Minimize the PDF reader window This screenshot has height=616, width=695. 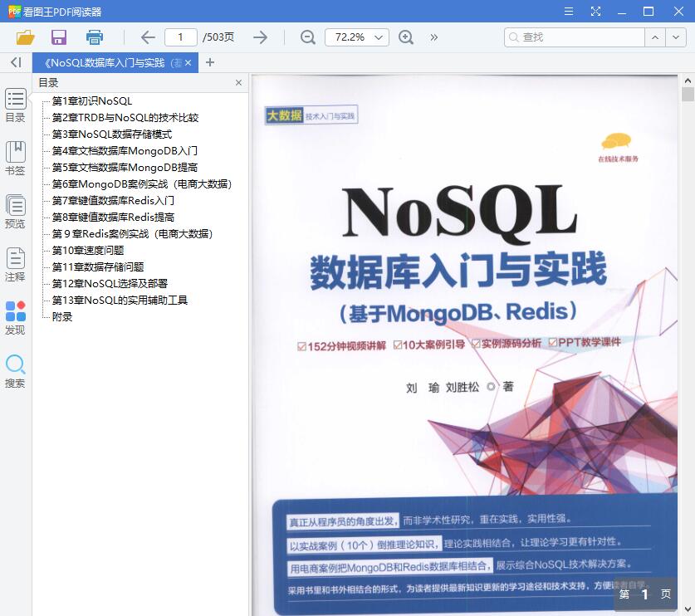(622, 12)
